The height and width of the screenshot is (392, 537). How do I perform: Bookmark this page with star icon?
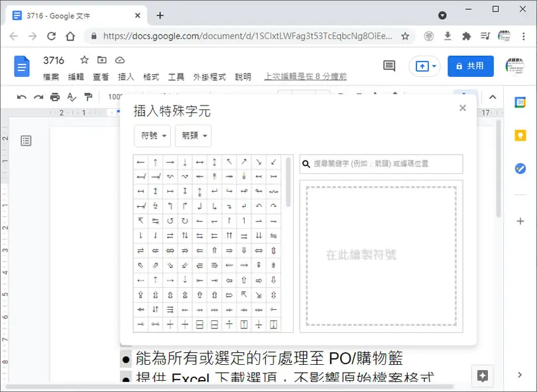[405, 36]
